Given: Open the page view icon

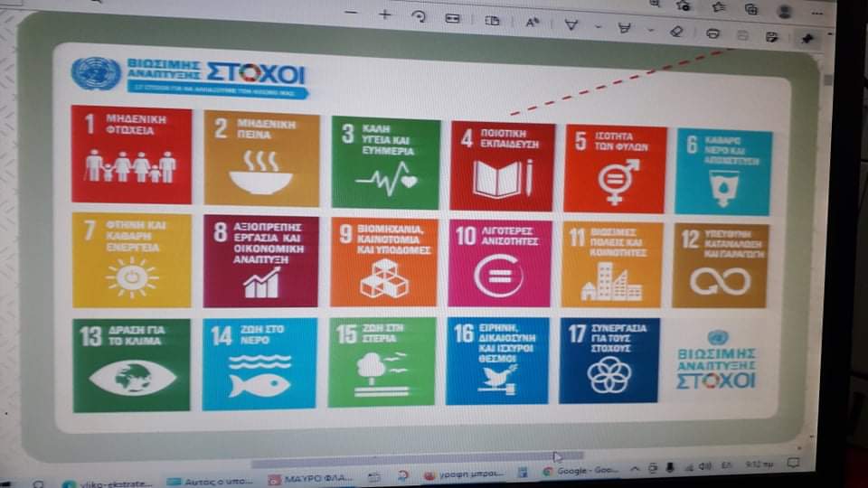Looking at the screenshot, I should tap(492, 21).
